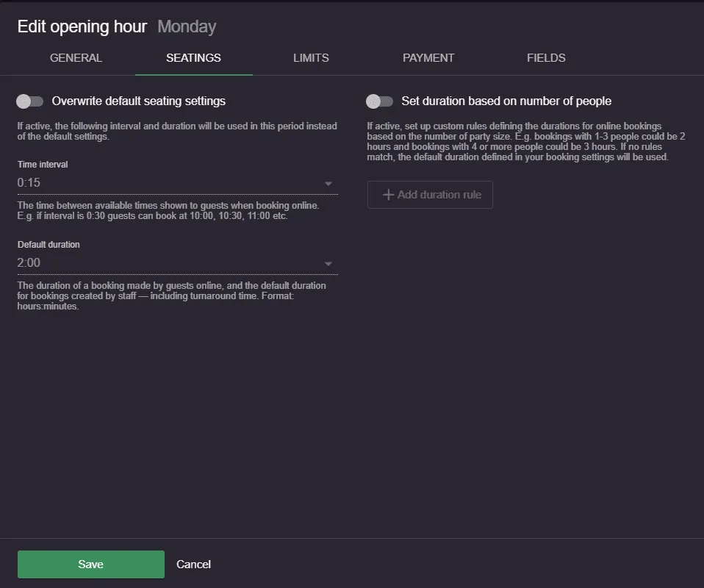
Task: Open the Time interval 0:15 dropdown
Action: coord(178,183)
